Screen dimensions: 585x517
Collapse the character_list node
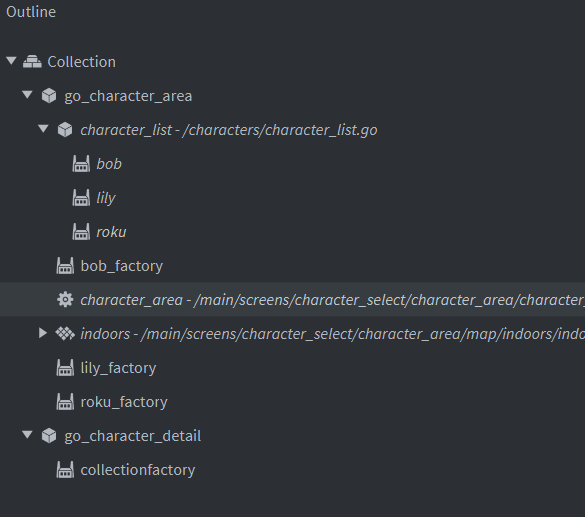coord(43,129)
